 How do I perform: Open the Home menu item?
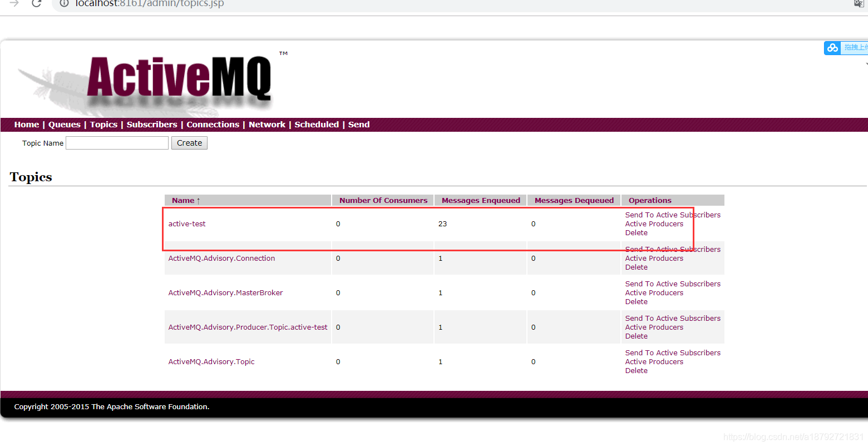click(27, 125)
